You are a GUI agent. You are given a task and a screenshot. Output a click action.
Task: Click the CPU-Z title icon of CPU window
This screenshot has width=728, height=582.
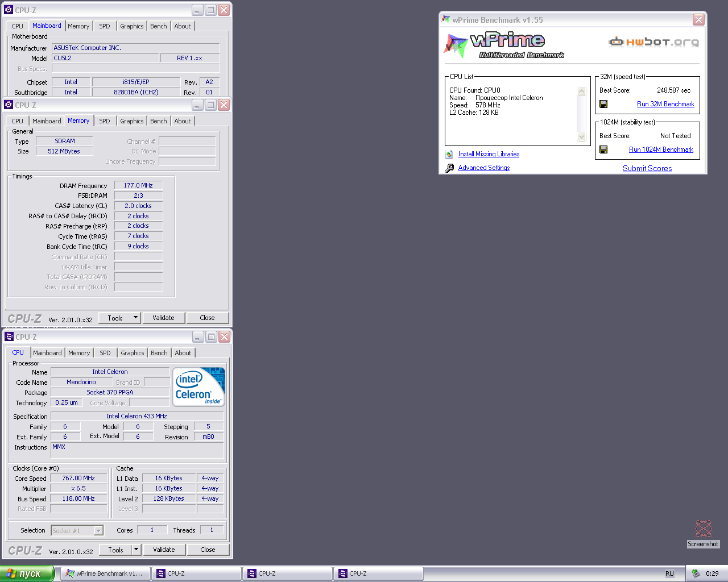[9, 336]
